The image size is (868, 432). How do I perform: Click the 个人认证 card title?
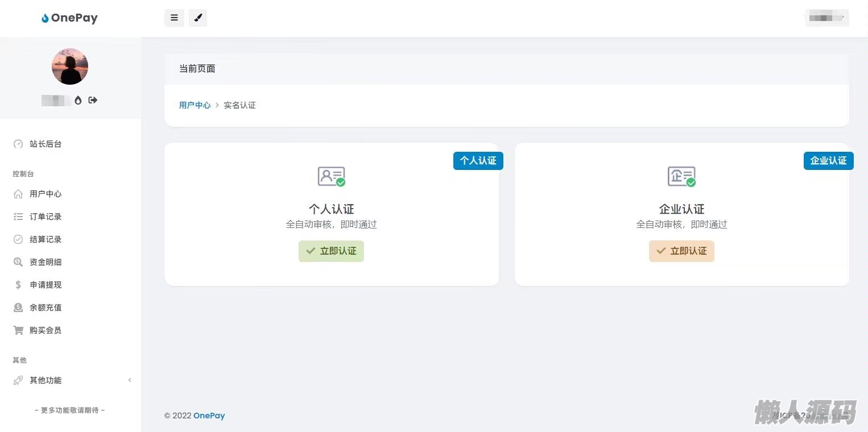(x=332, y=209)
